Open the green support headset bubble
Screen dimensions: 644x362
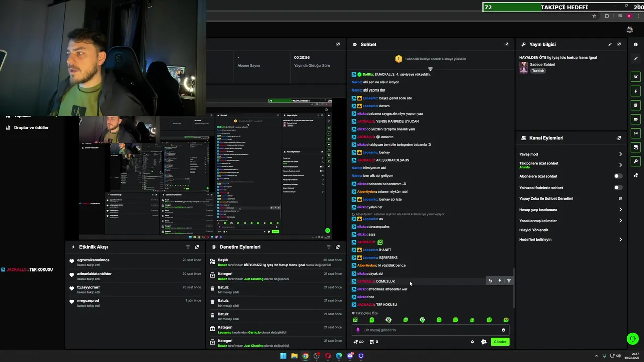pyautogui.click(x=633, y=339)
